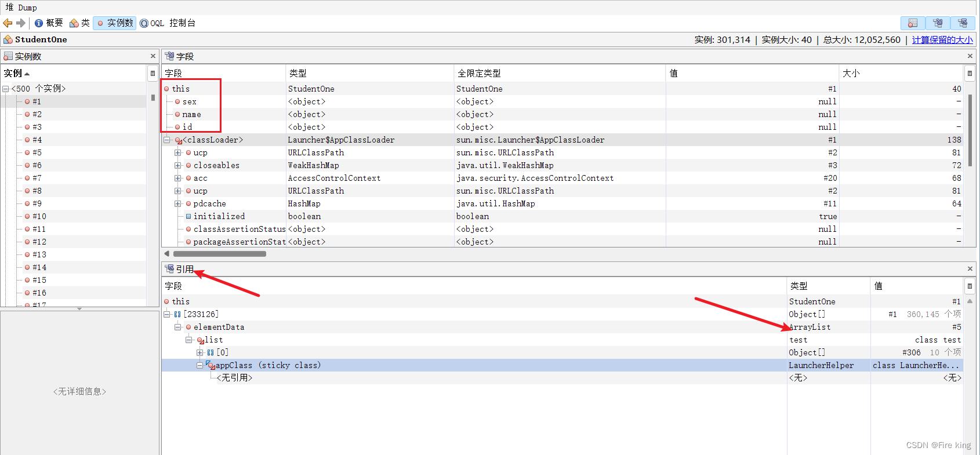The width and height of the screenshot is (980, 455).
Task: Collapse the <500 个实例> group
Action: pos(5,89)
